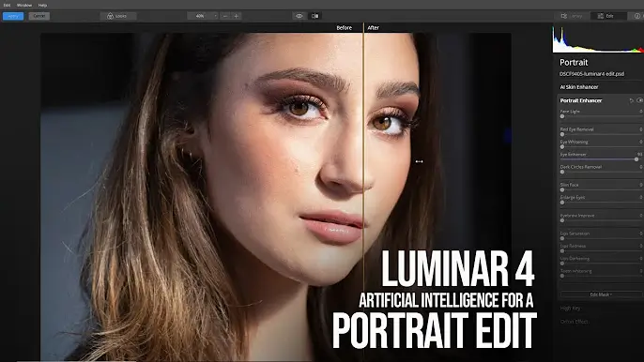Screen dimensions: 644x362
Task: Switch to the Edit tab
Action: pos(608,16)
